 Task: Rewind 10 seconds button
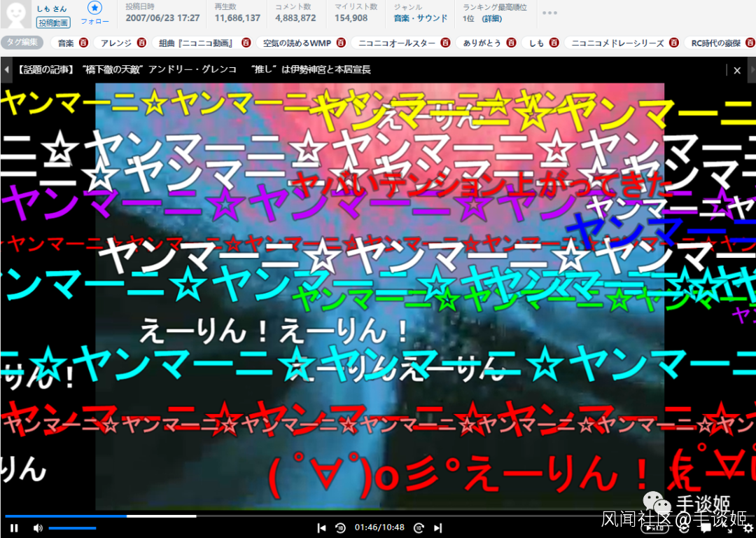(341, 527)
